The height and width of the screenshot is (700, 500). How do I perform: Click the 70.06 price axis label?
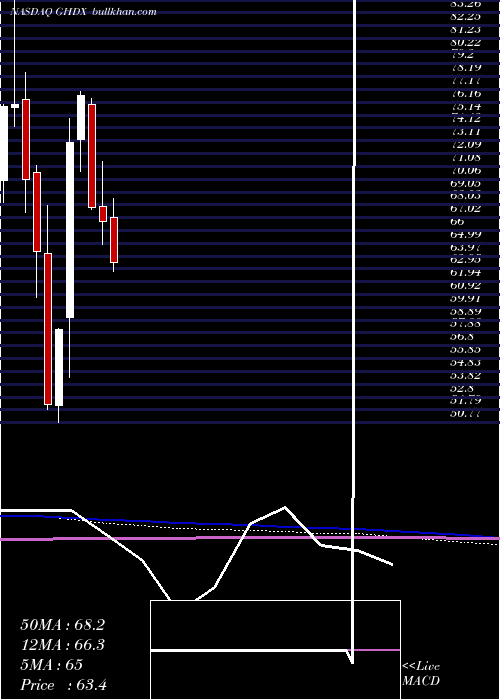point(466,170)
